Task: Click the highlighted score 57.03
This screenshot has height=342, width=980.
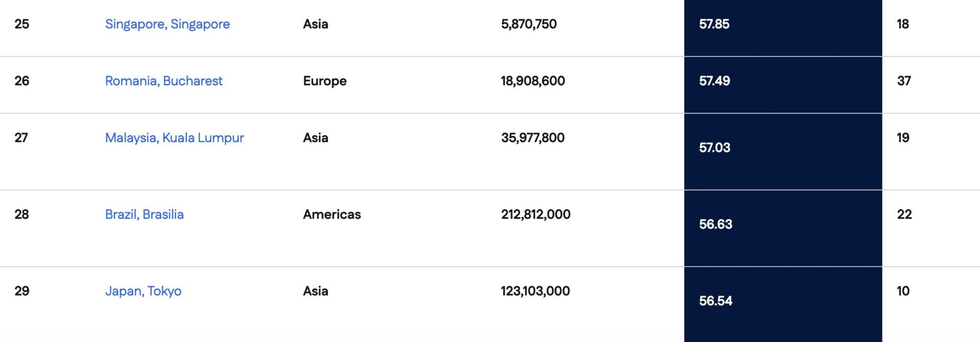Action: [715, 148]
